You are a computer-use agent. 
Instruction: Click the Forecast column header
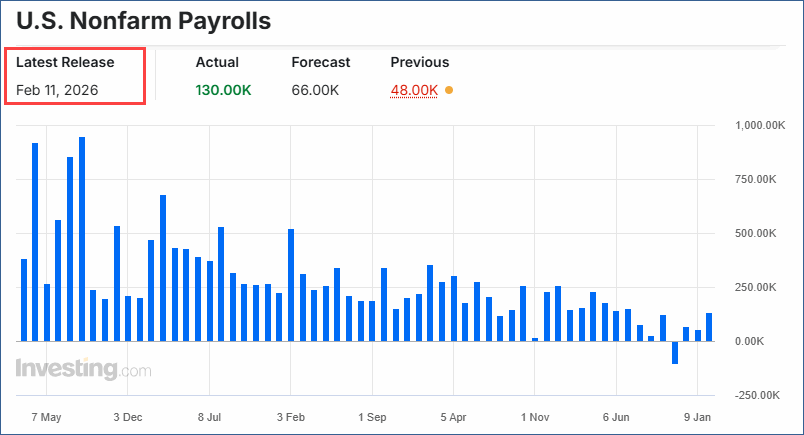pyautogui.click(x=320, y=62)
